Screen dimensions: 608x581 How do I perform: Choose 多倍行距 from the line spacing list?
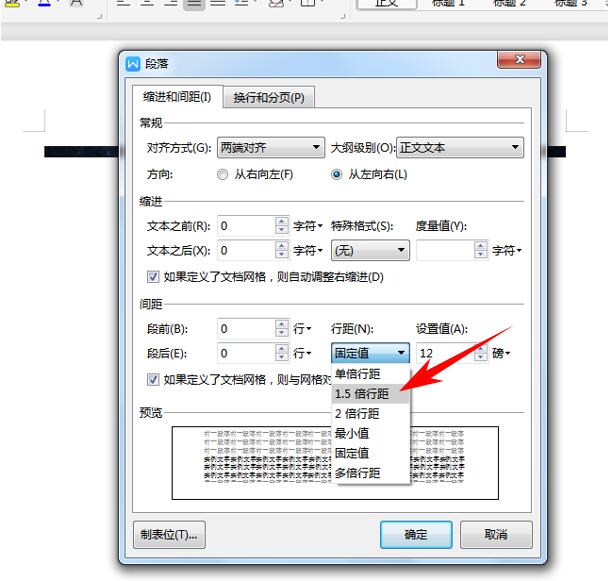click(370, 473)
